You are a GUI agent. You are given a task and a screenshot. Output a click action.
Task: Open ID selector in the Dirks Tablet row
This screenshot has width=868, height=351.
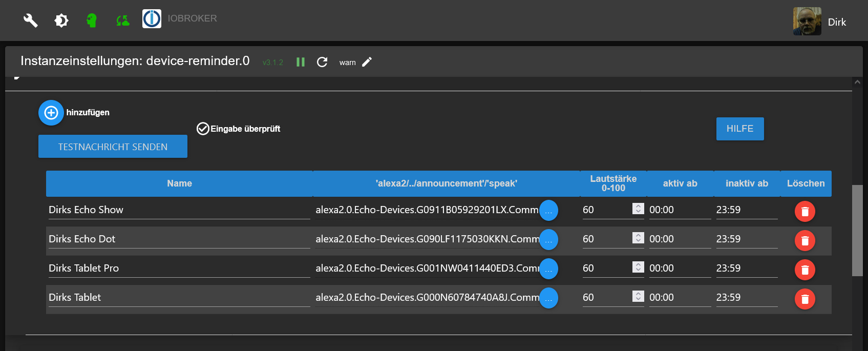click(548, 298)
